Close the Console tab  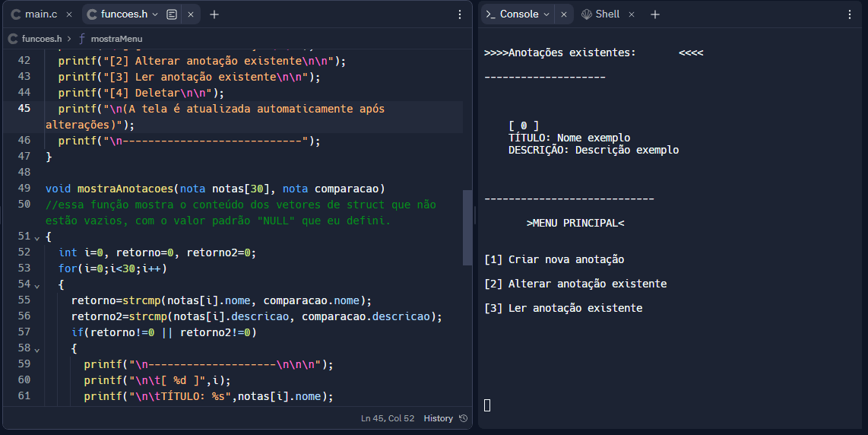[x=563, y=14]
